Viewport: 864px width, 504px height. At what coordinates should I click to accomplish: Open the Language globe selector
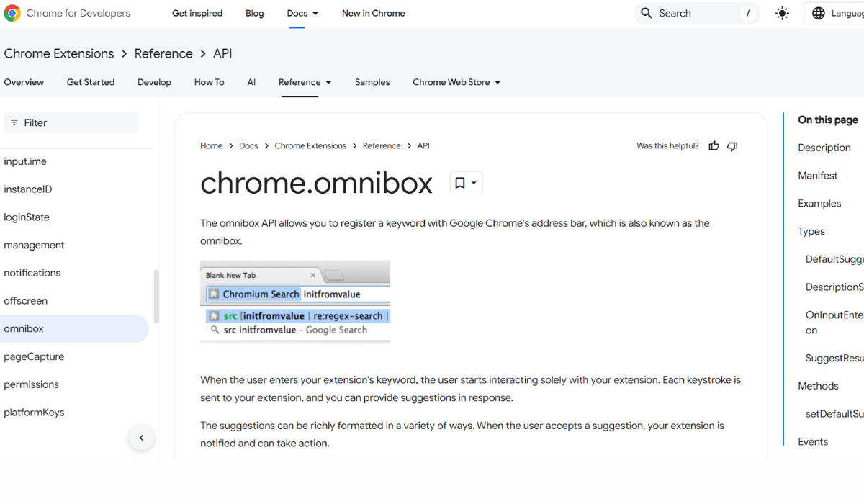837,13
